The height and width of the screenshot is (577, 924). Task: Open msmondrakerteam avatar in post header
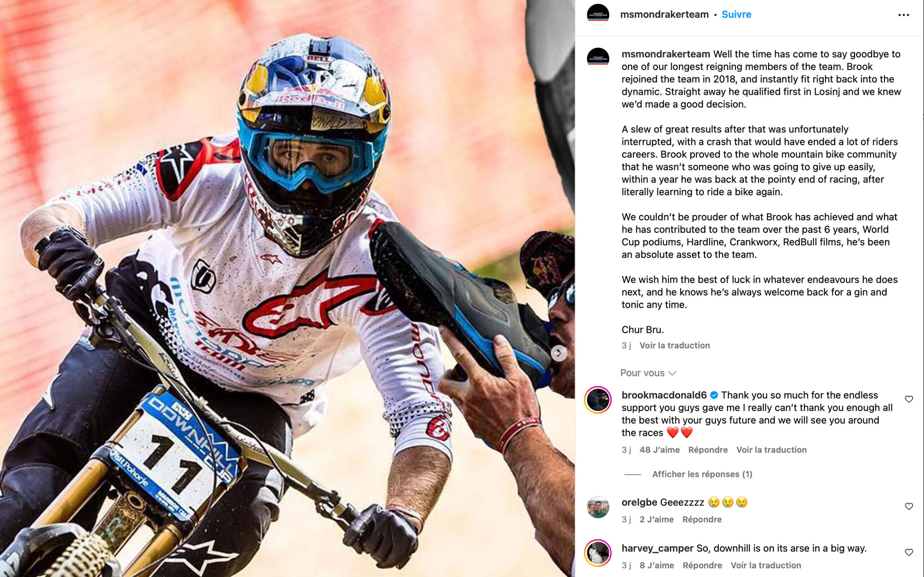pos(598,15)
